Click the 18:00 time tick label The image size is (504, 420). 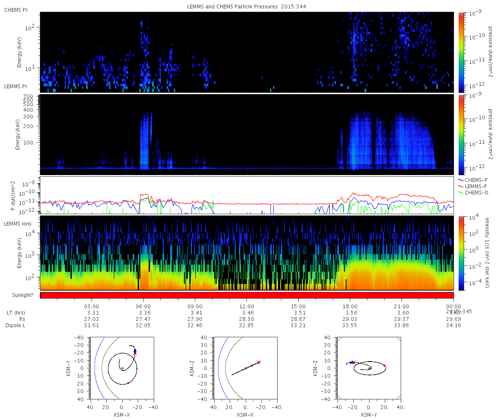(x=350, y=306)
